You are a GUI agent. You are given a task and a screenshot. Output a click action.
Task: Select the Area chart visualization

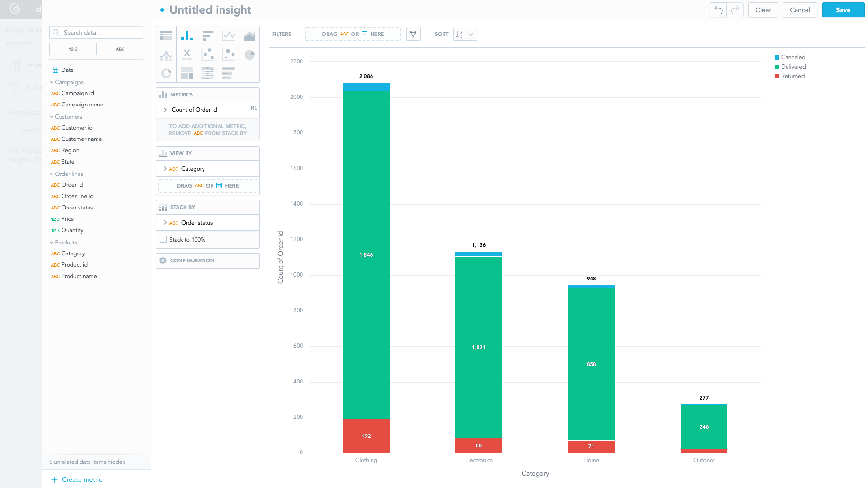coord(249,35)
